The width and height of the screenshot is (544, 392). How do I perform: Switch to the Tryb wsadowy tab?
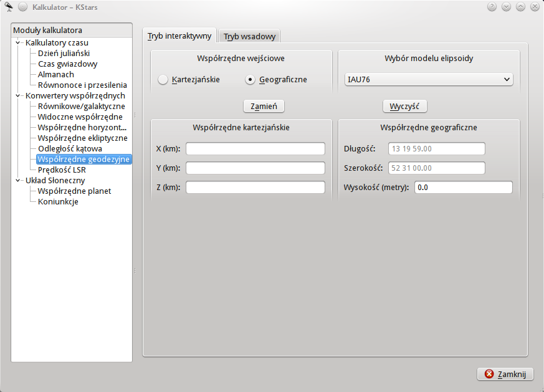click(x=249, y=37)
